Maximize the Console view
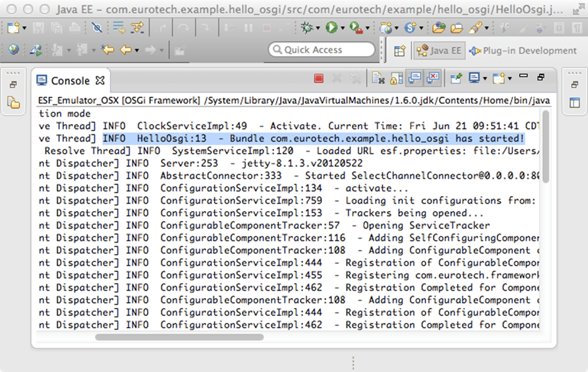This screenshot has height=372, width=588. [x=541, y=78]
